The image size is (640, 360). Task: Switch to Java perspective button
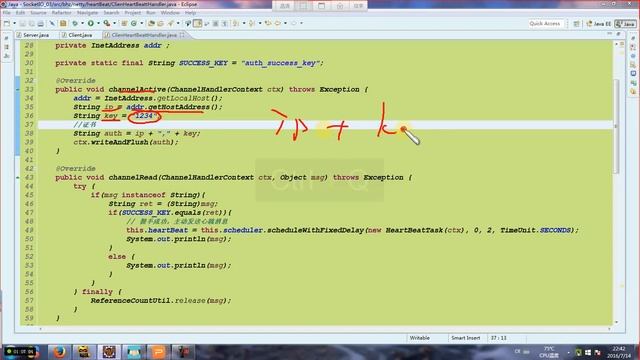pyautogui.click(x=625, y=24)
